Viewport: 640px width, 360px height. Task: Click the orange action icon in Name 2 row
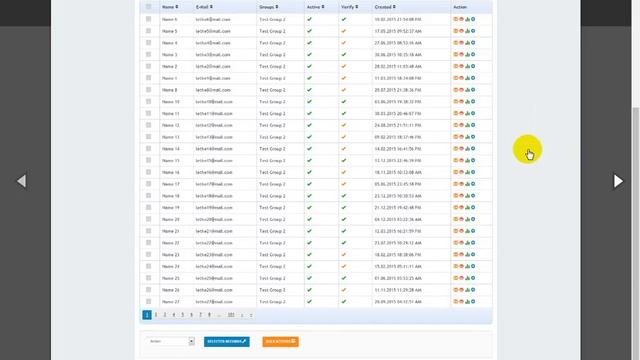456,66
